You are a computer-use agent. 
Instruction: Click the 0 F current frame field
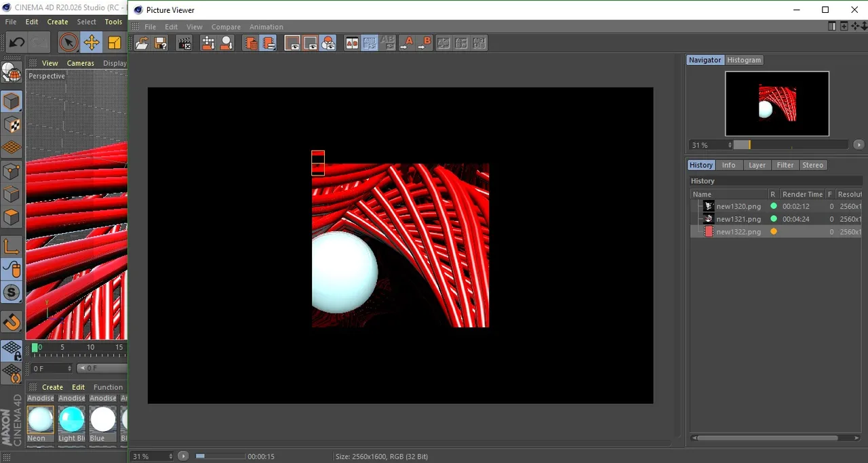[x=52, y=368]
